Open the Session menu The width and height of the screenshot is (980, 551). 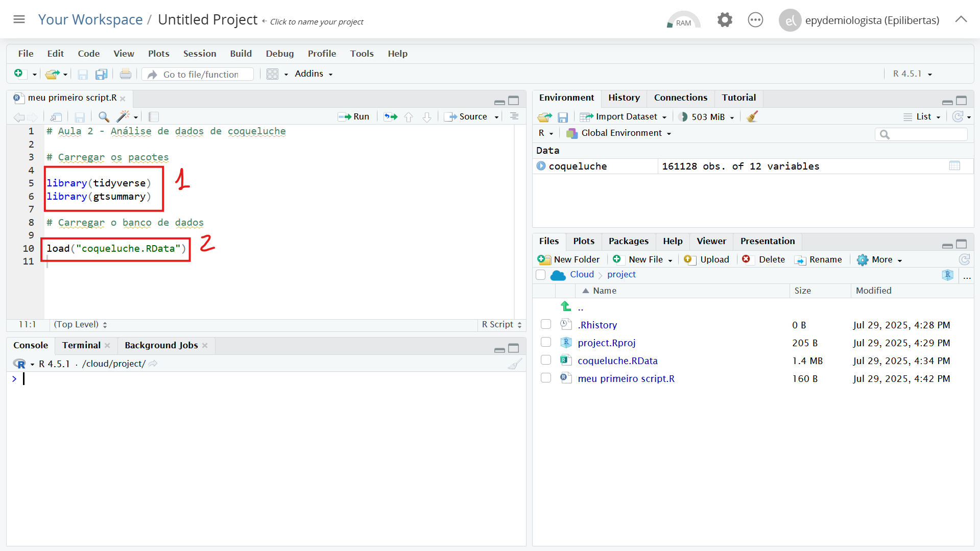pyautogui.click(x=200, y=54)
